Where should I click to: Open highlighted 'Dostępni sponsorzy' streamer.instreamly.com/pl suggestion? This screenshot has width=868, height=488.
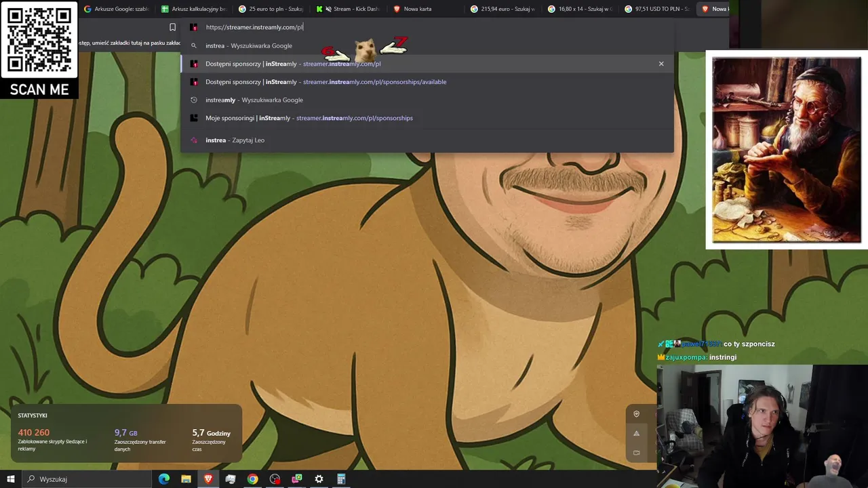pos(427,64)
